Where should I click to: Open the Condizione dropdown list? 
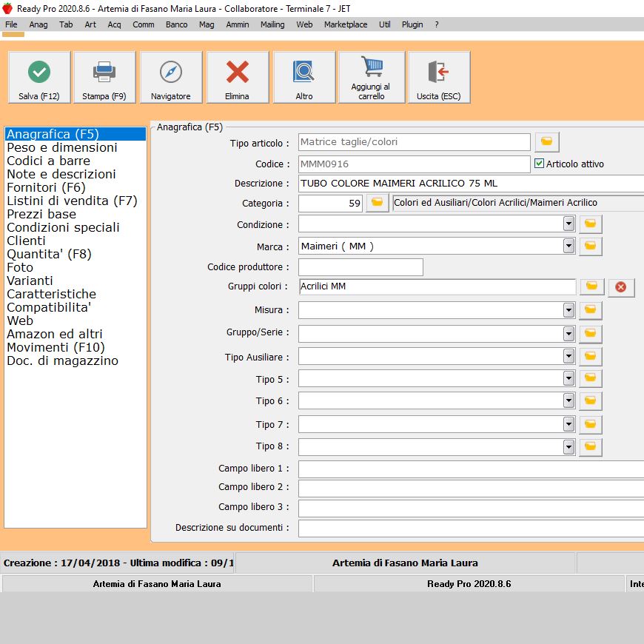[x=568, y=224]
